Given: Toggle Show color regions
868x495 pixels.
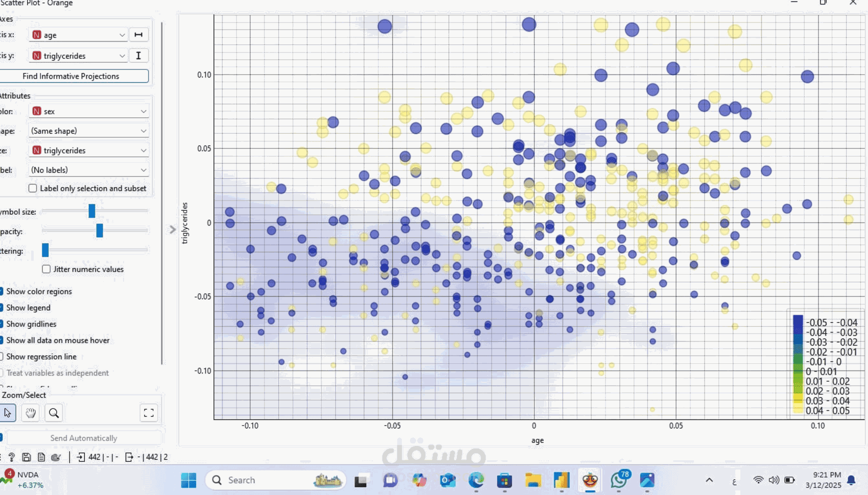Looking at the screenshot, I should (2, 291).
